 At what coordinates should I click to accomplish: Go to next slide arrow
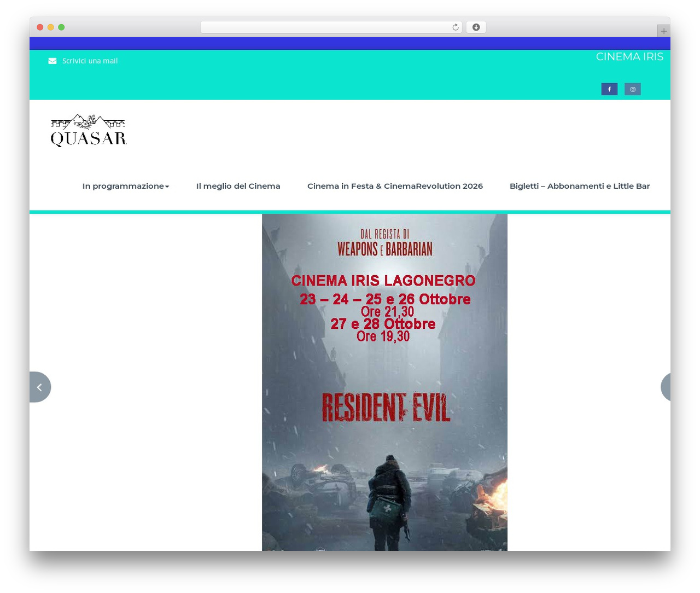point(666,387)
